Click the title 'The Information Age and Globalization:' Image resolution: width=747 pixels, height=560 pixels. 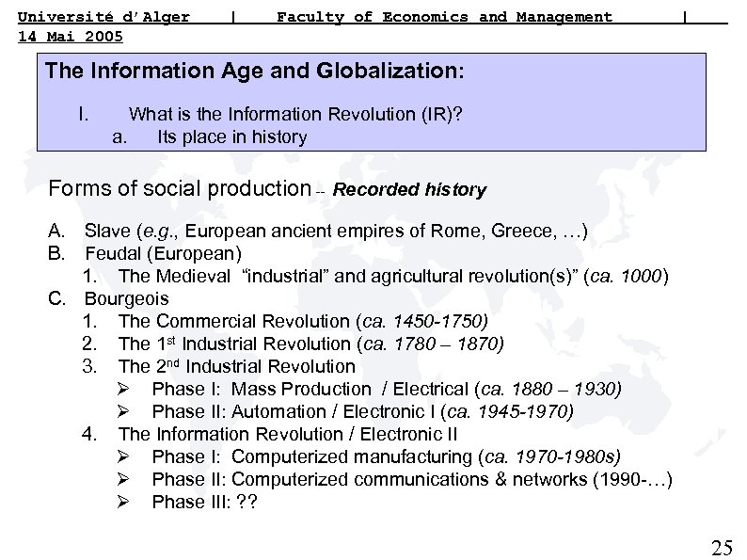click(254, 71)
